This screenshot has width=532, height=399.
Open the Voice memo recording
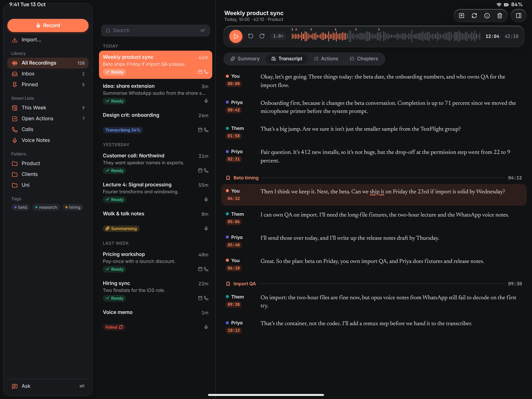click(155, 320)
